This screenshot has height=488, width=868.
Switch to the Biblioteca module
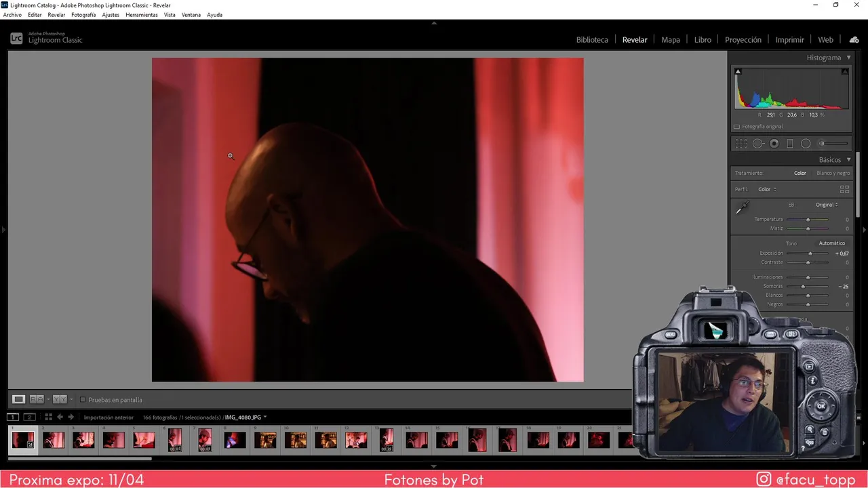(592, 40)
